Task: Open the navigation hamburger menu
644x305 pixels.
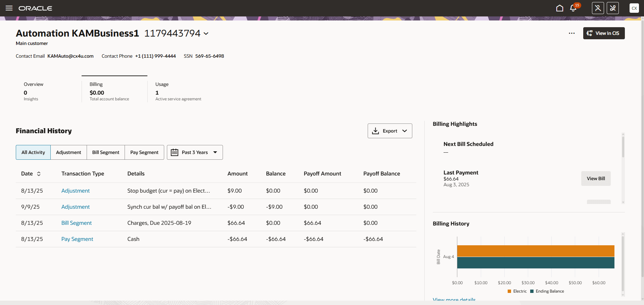Action: pos(9,8)
